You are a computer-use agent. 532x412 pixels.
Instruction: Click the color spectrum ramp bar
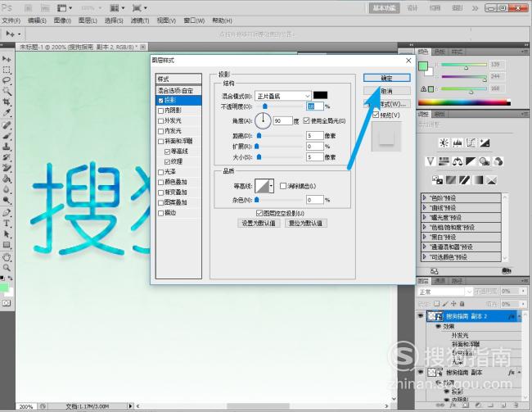pyautogui.click(x=464, y=102)
